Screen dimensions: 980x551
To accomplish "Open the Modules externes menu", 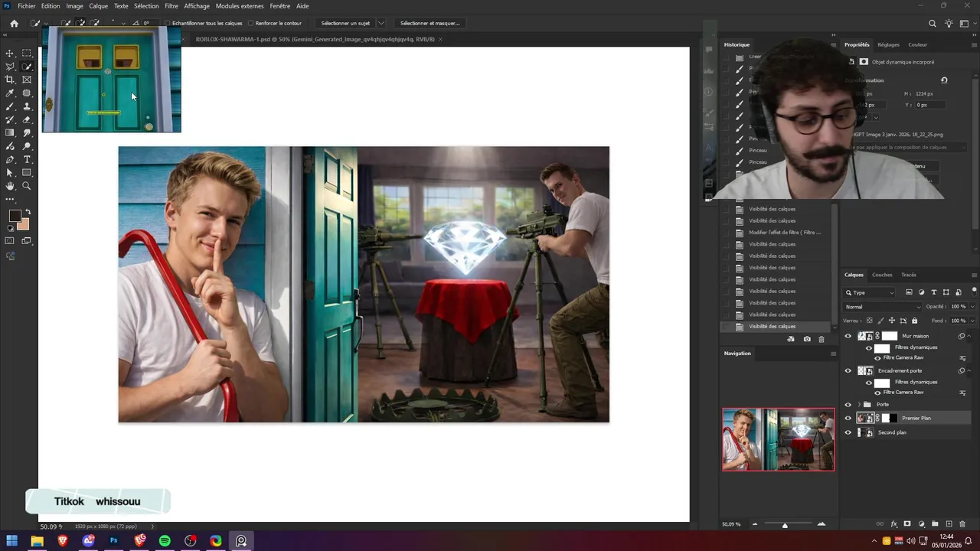I will pyautogui.click(x=240, y=6).
